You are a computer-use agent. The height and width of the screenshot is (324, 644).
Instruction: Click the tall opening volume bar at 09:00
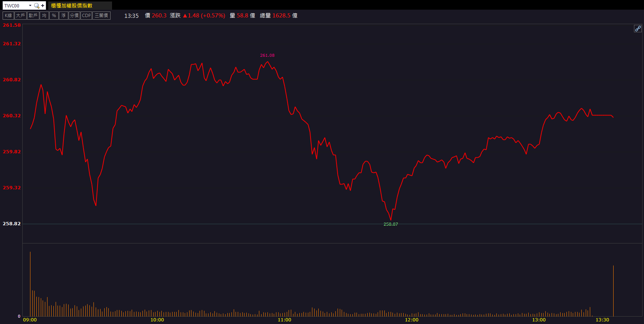point(30,284)
